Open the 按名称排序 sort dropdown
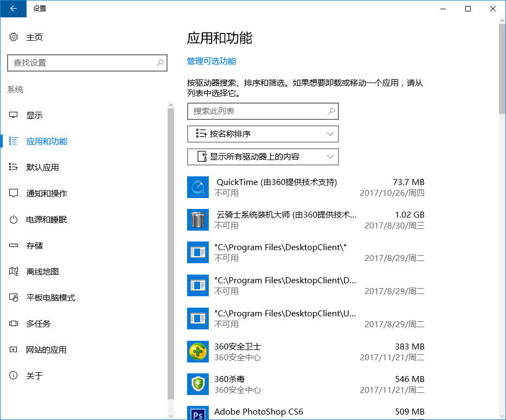 (262, 134)
